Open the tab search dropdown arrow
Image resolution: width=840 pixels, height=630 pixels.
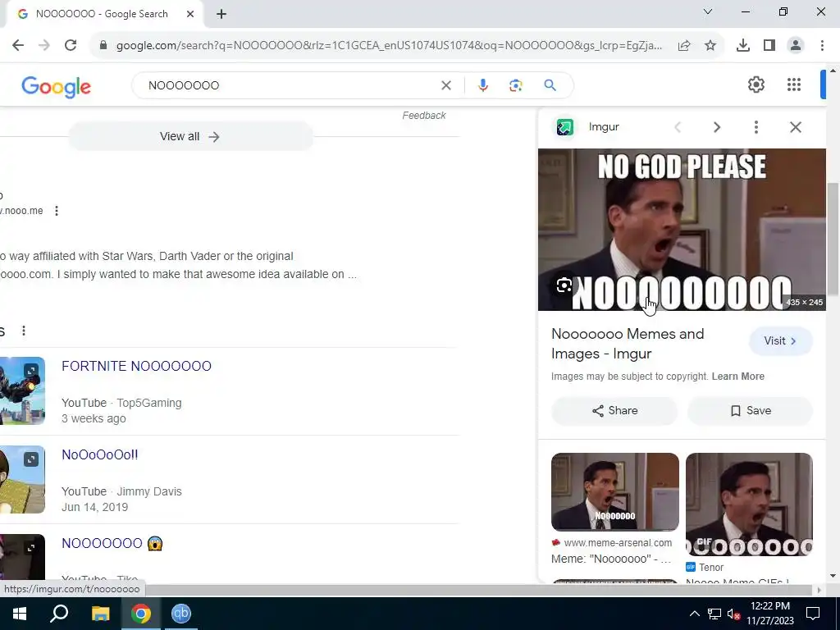click(708, 11)
